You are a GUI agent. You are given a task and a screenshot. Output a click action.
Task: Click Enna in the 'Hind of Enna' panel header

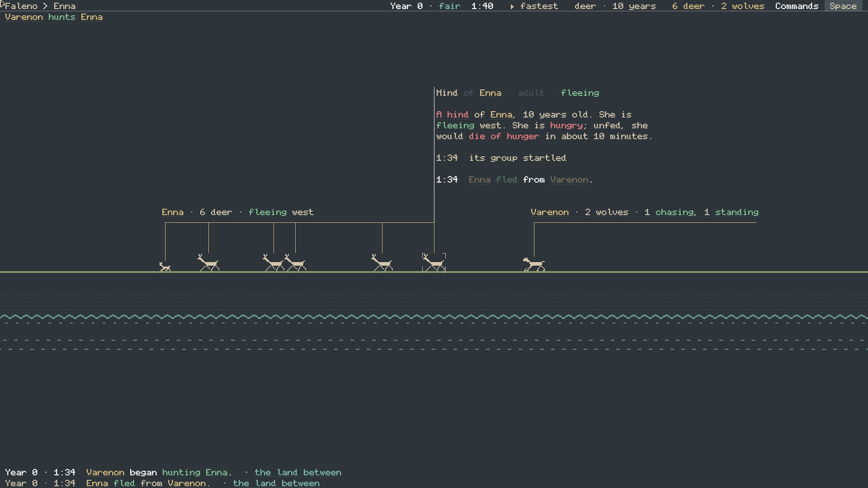click(x=490, y=93)
